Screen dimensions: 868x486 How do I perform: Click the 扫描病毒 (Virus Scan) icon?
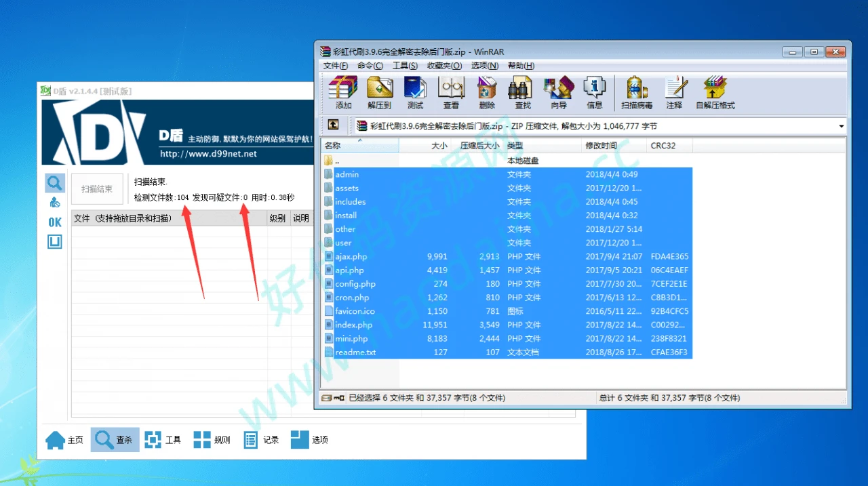pos(637,92)
